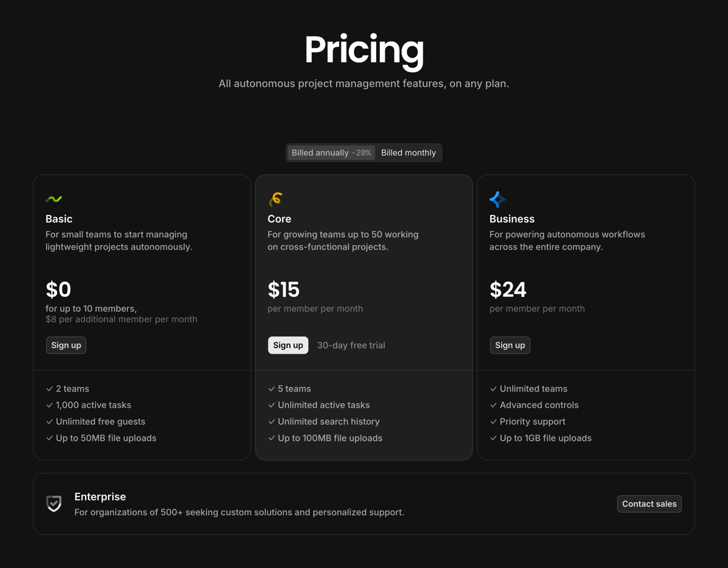Click the checkmark next to "Priority support"

[x=493, y=421]
